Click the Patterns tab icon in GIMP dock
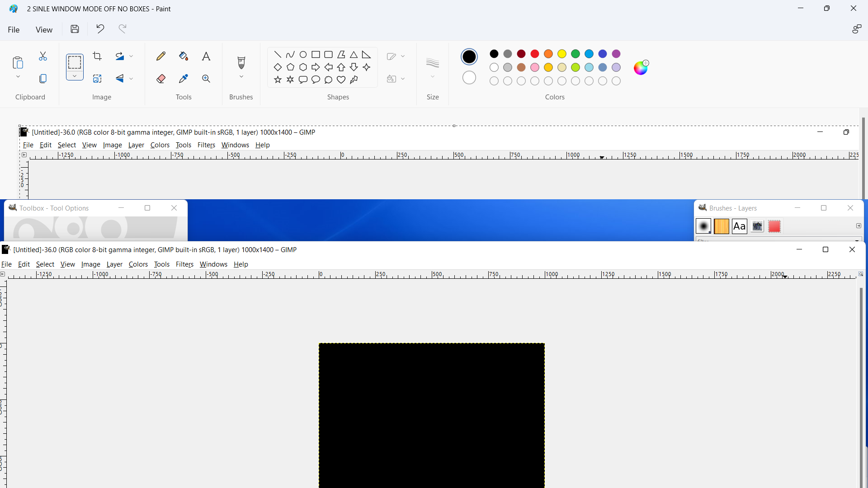 click(722, 226)
